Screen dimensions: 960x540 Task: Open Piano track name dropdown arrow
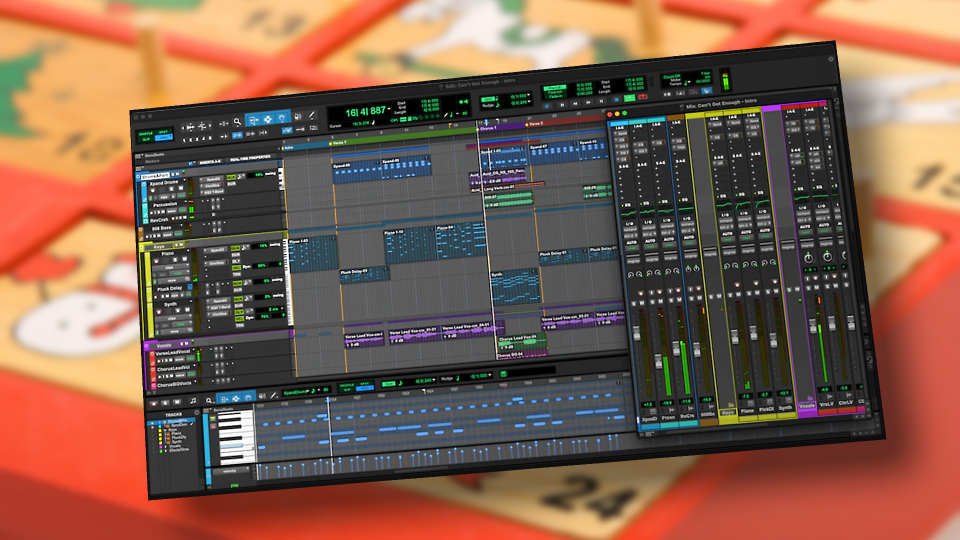point(188,250)
